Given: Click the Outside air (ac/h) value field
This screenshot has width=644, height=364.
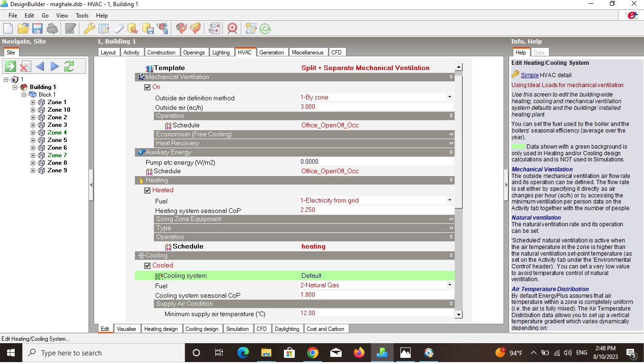Looking at the screenshot, I should click(x=376, y=107).
